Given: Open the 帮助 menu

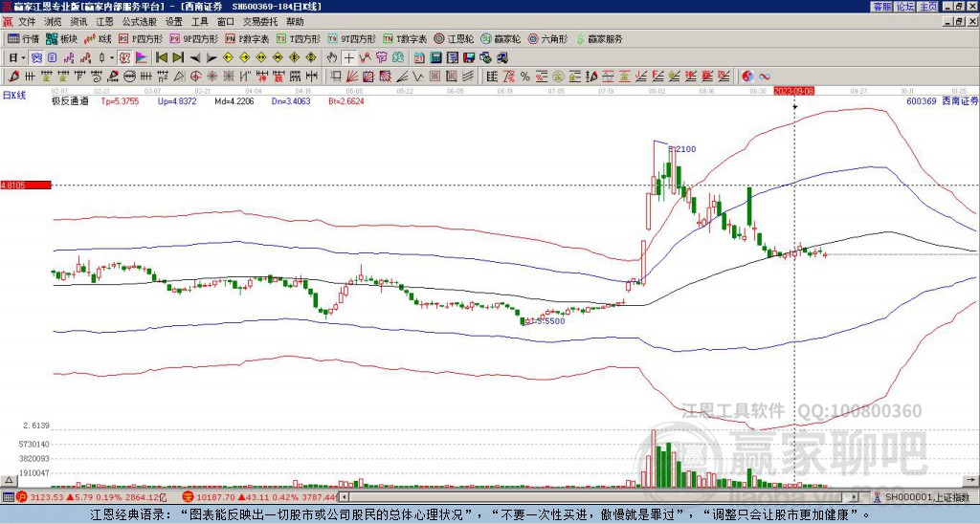Looking at the screenshot, I should [295, 22].
